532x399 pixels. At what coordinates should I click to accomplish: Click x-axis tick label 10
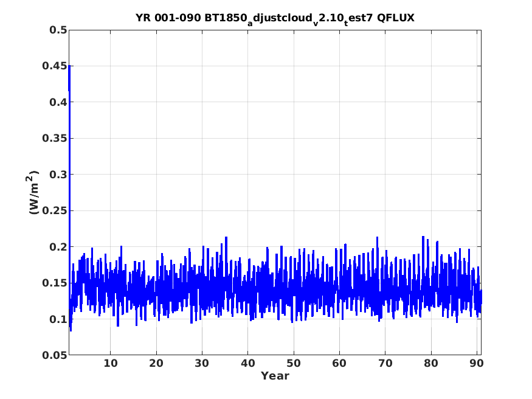click(x=110, y=363)
